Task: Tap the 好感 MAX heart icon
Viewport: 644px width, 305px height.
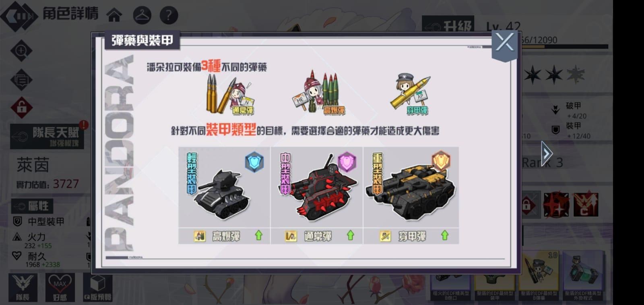Action: 60,287
